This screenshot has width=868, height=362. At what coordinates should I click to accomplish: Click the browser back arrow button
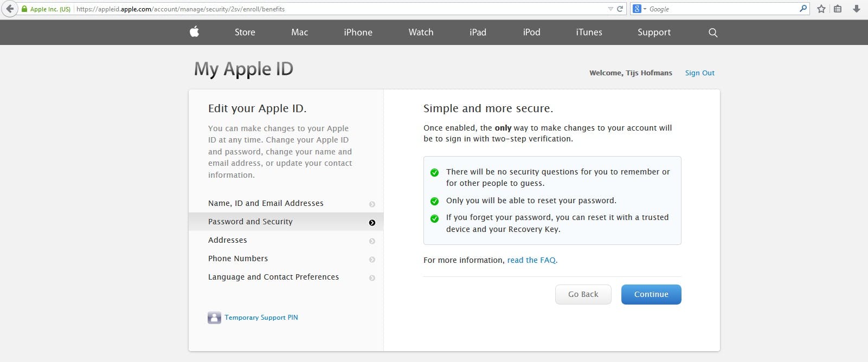click(x=9, y=9)
